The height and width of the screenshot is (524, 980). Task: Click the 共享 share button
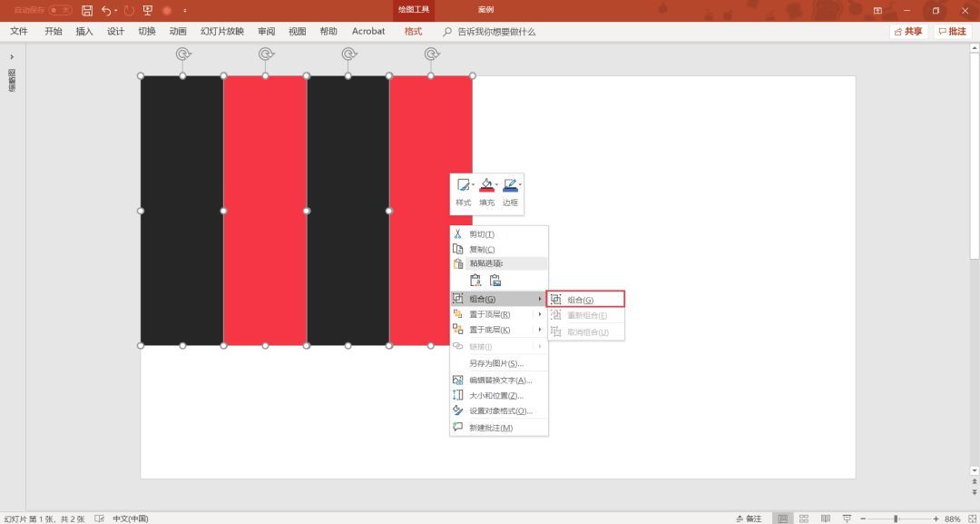point(908,31)
